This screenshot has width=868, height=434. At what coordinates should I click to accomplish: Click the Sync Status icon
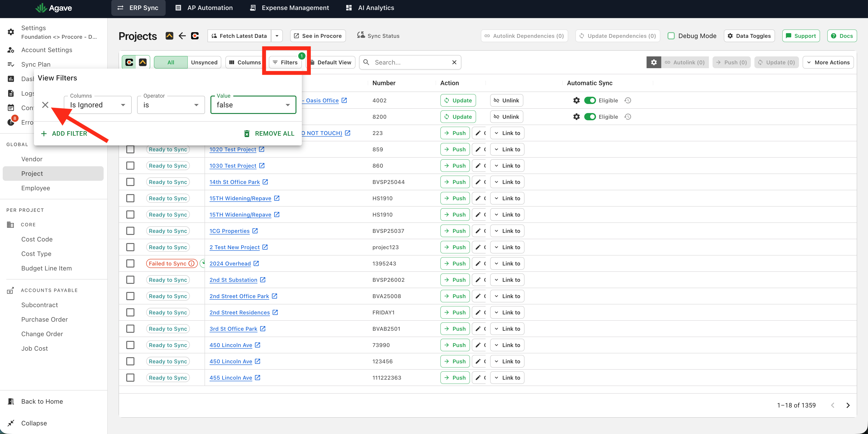(360, 35)
